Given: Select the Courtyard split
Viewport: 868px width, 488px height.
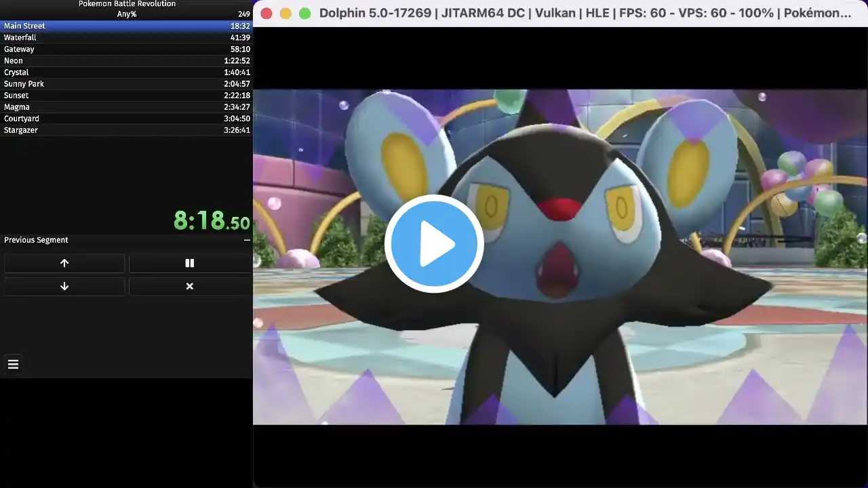Looking at the screenshot, I should coord(126,118).
